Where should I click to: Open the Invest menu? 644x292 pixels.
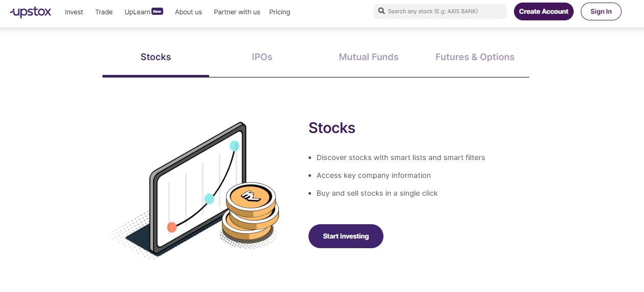tap(74, 12)
